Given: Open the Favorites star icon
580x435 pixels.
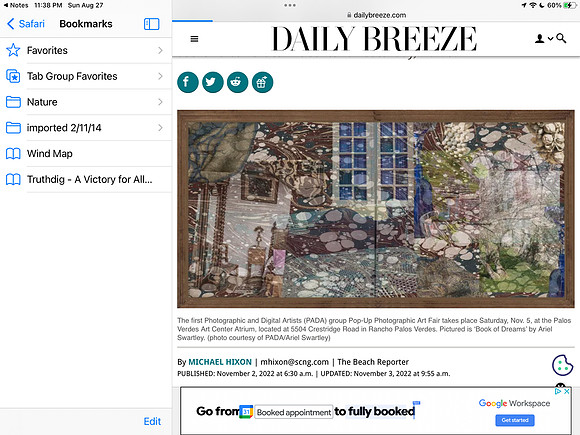Looking at the screenshot, I should tap(13, 50).
